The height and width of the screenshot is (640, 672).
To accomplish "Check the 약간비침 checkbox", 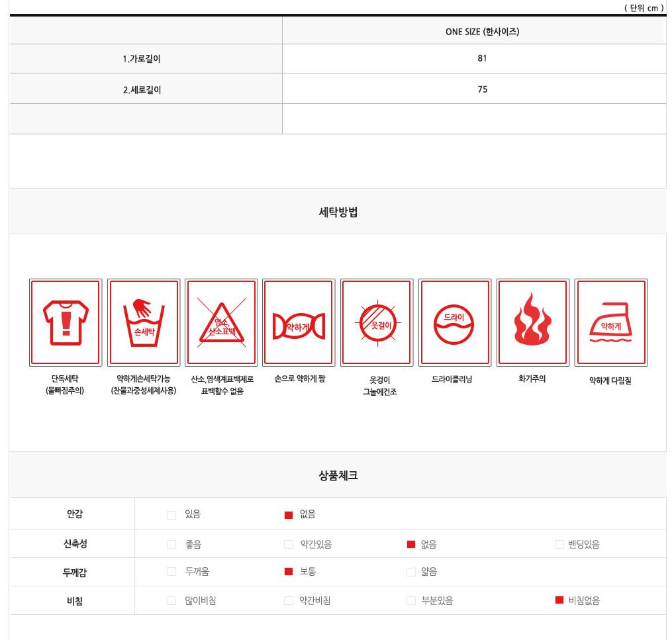I will (289, 600).
